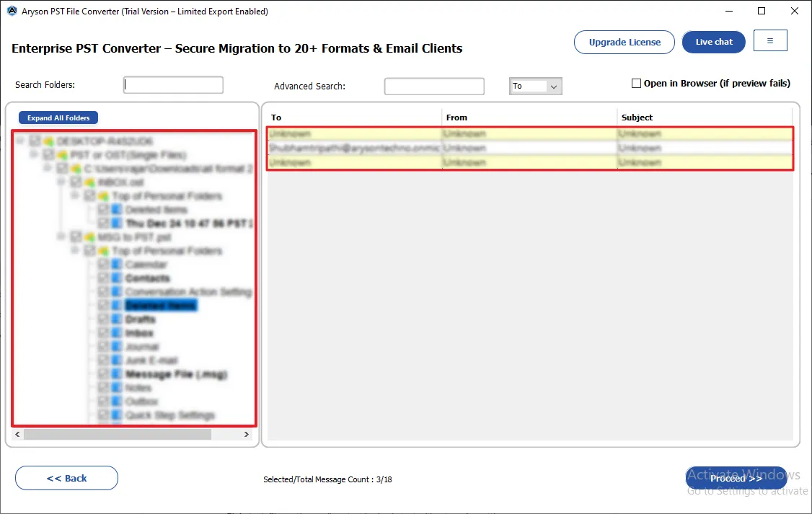Collapse the C:\Users path tree node

48,168
